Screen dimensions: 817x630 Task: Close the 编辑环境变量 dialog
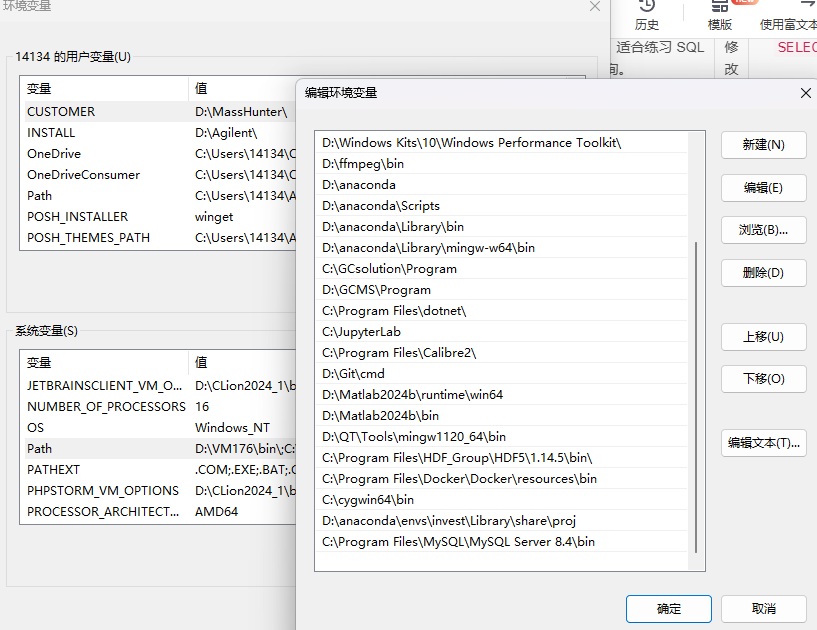point(806,93)
